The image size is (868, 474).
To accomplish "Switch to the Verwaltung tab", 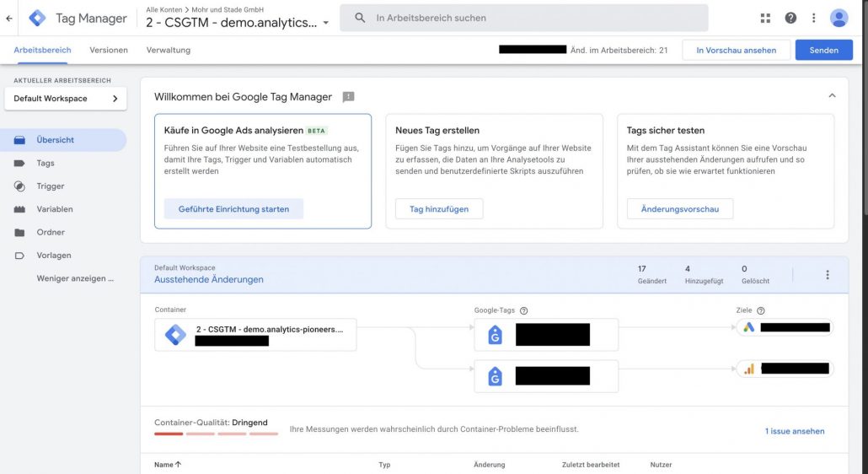I will (x=169, y=50).
